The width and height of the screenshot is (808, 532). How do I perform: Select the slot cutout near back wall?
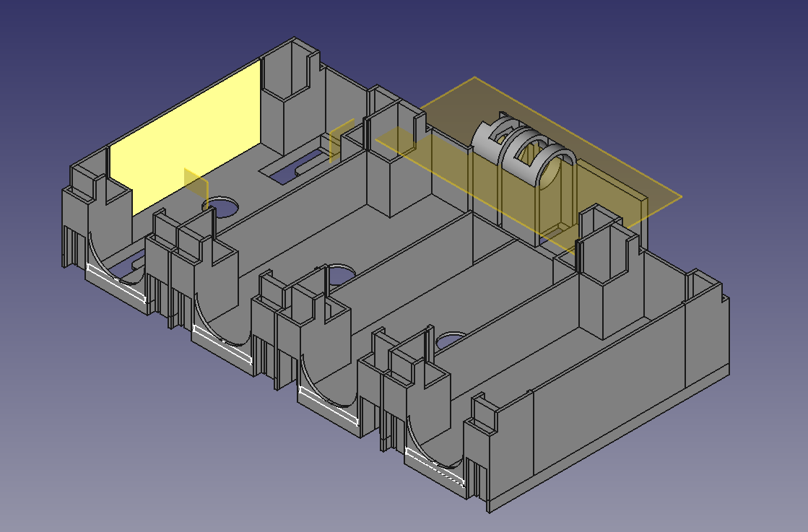(295, 168)
